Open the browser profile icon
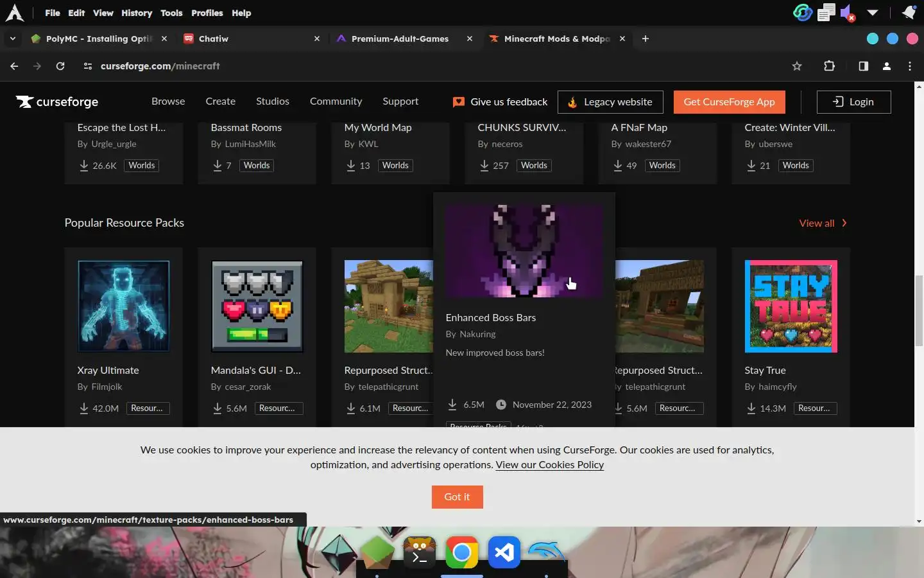The width and height of the screenshot is (924, 578). pyautogui.click(x=887, y=66)
